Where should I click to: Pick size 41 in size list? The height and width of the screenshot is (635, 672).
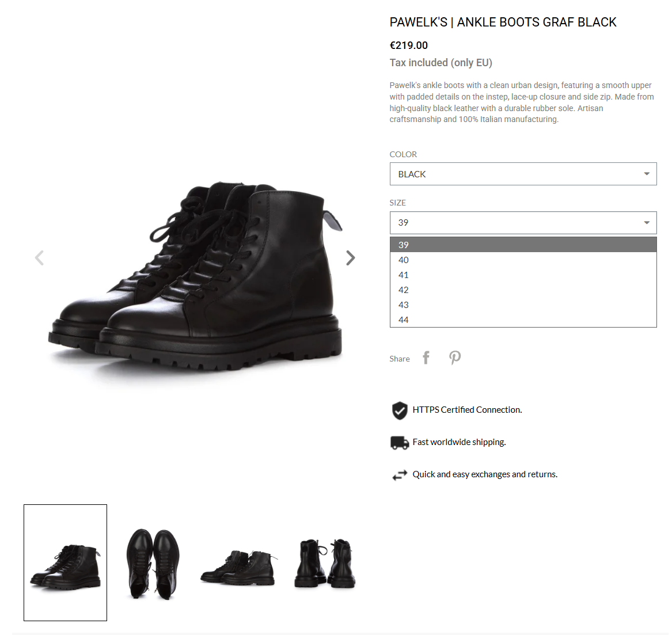pos(523,275)
